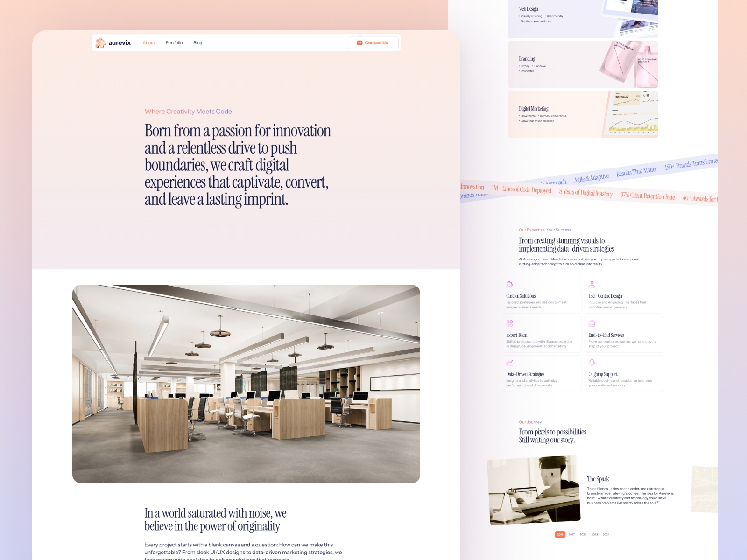747x560 pixels.
Task: Click the User-Centric Design person icon
Action: pyautogui.click(x=592, y=285)
